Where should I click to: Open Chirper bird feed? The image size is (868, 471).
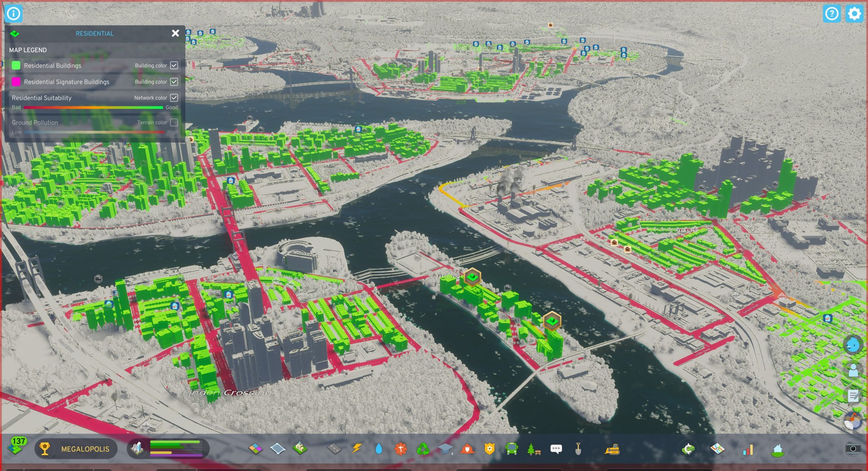(x=853, y=345)
